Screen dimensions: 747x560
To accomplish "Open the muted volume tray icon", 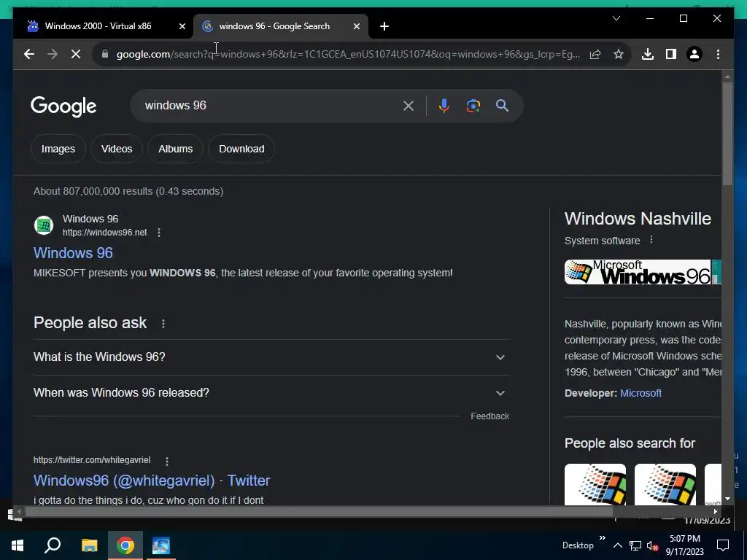I will [652, 545].
